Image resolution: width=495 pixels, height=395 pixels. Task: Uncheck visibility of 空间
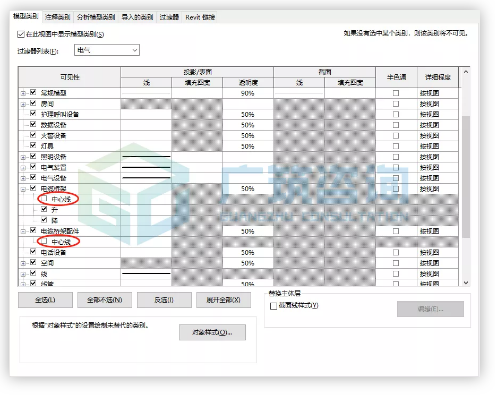[33, 262]
